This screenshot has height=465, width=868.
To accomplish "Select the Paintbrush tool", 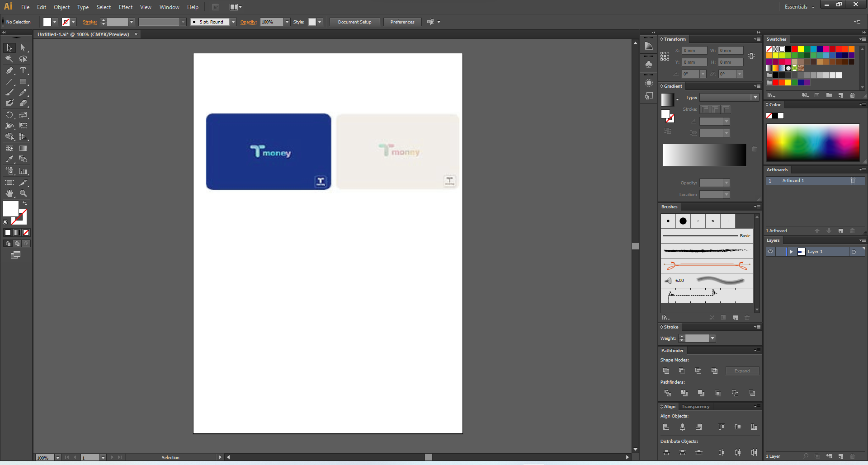I will pyautogui.click(x=9, y=92).
